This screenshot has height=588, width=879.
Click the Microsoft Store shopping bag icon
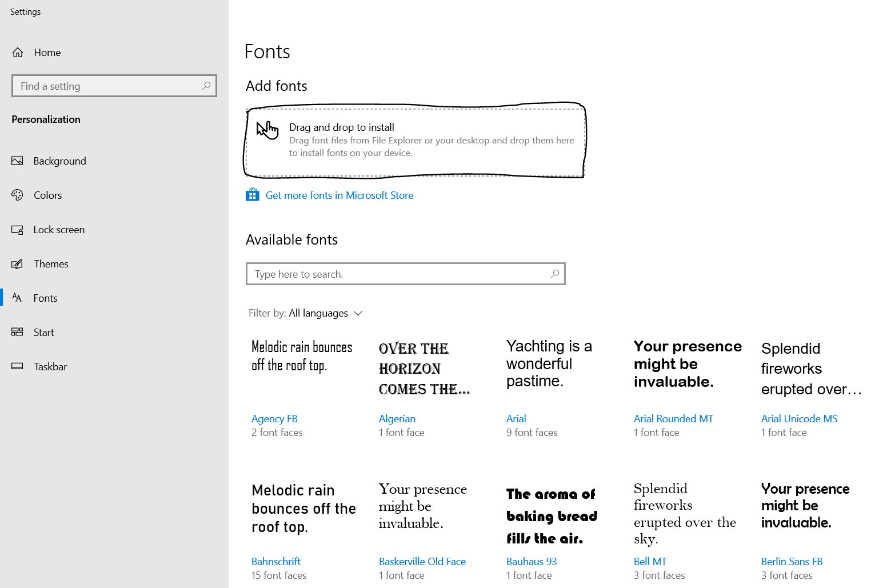(252, 194)
